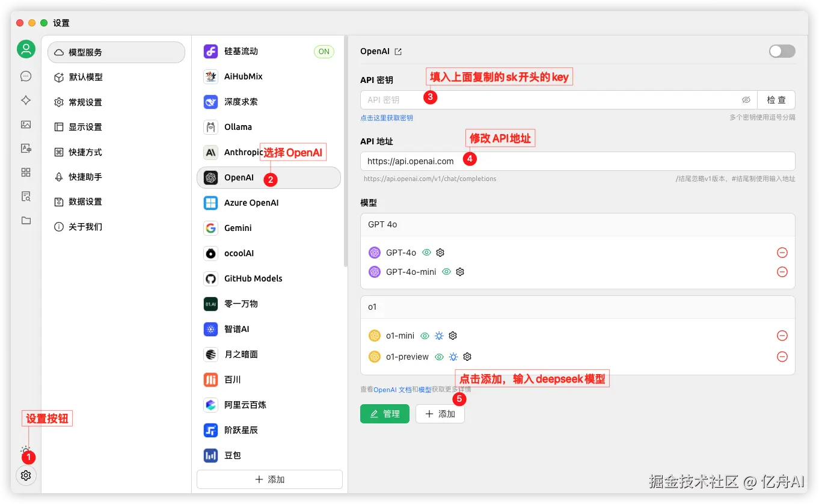This screenshot has width=819, height=504.
Task: Select Azure OpenAI provider
Action: 269,203
